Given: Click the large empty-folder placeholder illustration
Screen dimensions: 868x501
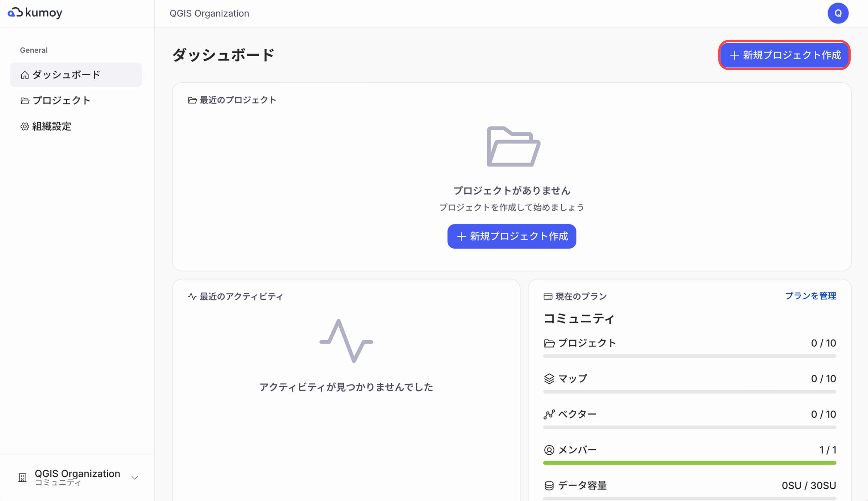Looking at the screenshot, I should (513, 146).
